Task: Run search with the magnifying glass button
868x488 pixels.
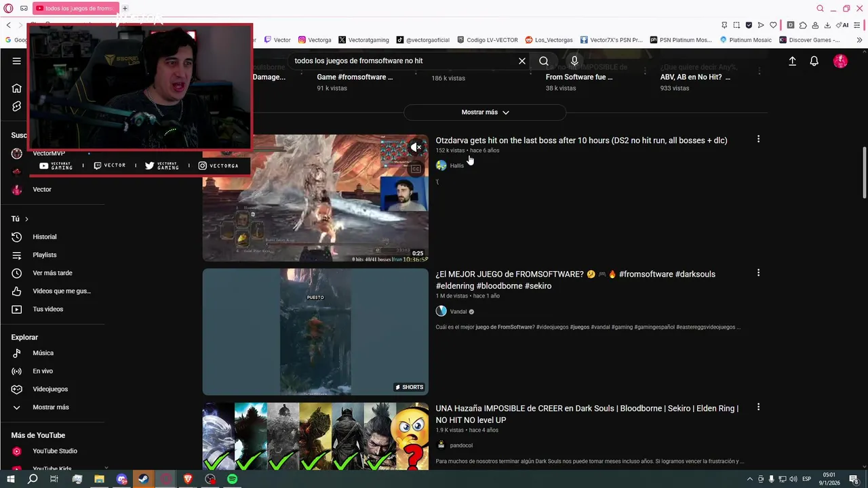Action: 544,61
